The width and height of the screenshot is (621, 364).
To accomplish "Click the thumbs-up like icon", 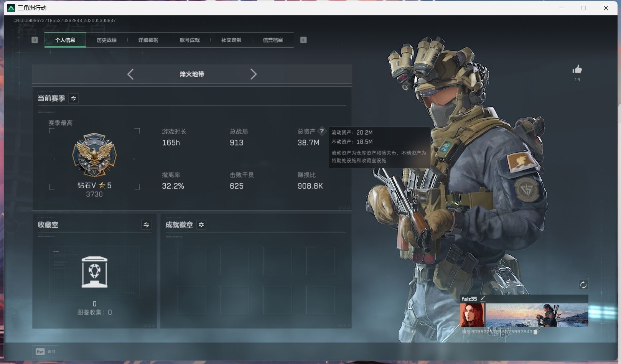I will (577, 69).
